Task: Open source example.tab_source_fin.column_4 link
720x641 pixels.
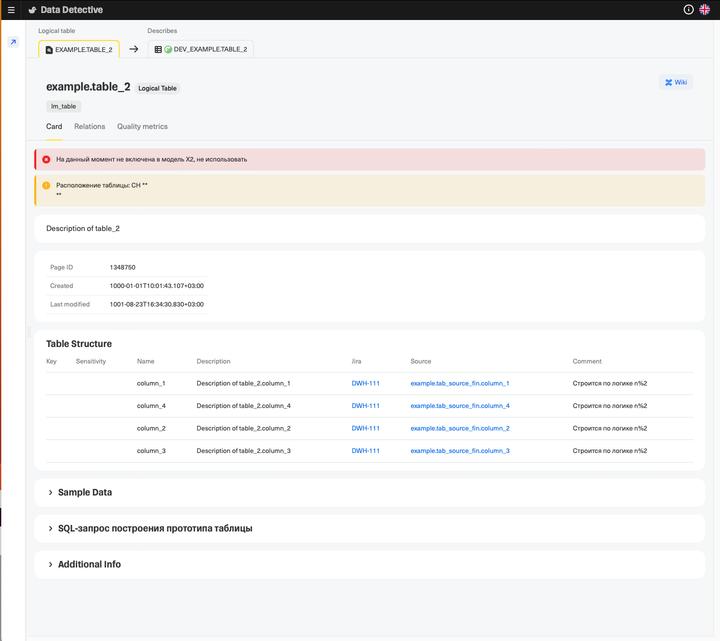Action: point(460,406)
